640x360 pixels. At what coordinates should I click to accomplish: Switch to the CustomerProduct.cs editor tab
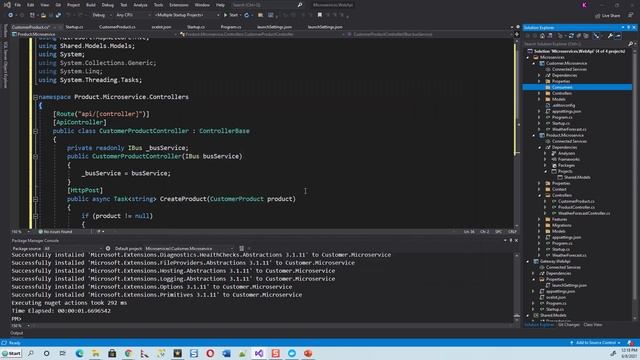117,27
